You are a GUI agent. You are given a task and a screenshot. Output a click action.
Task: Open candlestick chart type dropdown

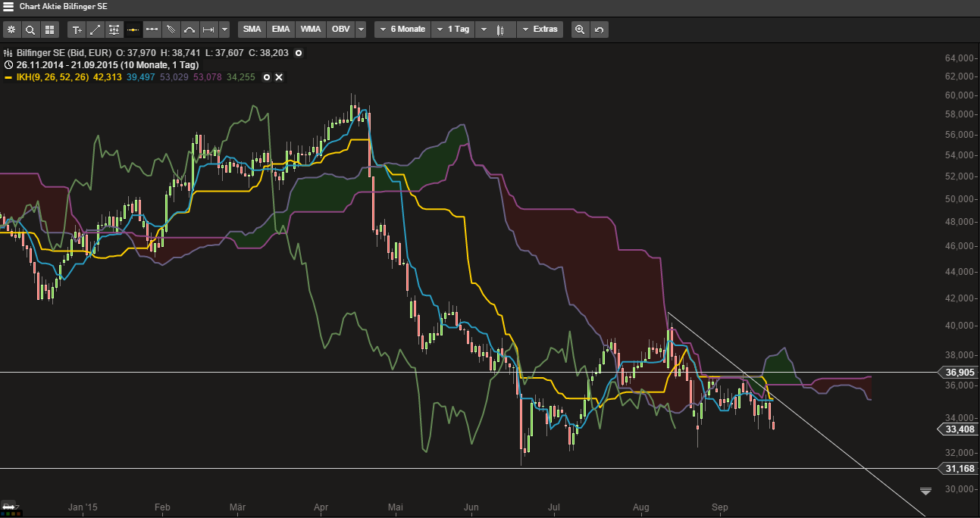point(496,30)
